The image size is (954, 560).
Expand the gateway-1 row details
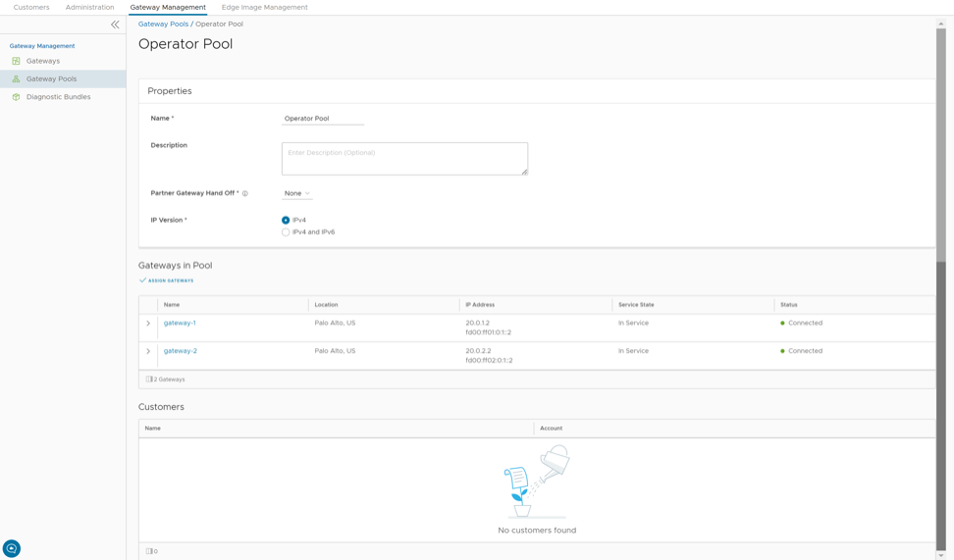pyautogui.click(x=148, y=324)
